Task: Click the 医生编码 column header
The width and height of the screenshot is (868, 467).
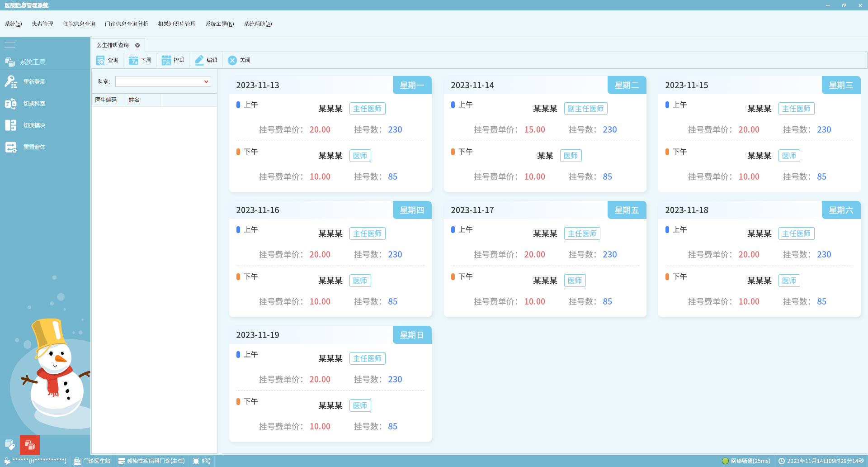Action: [106, 100]
